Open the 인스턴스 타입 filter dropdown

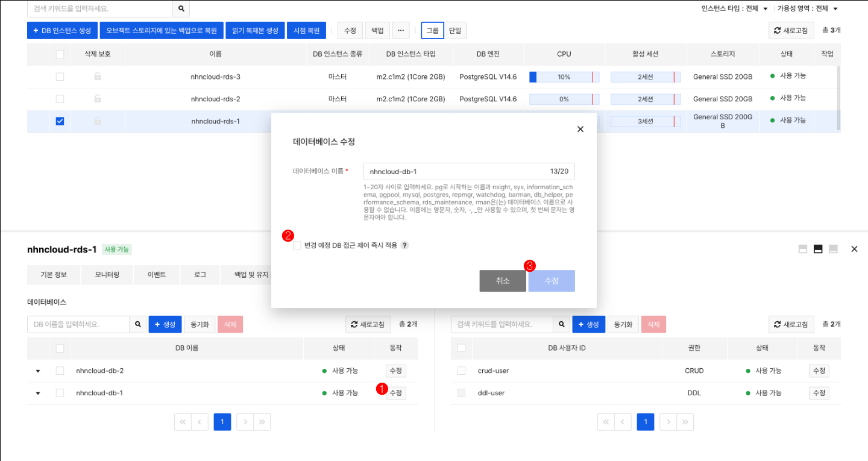click(735, 8)
